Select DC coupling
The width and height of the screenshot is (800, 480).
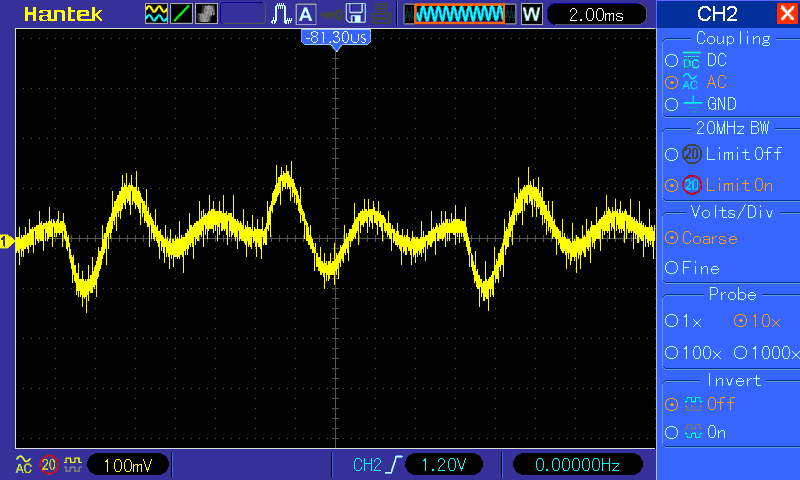click(x=696, y=60)
